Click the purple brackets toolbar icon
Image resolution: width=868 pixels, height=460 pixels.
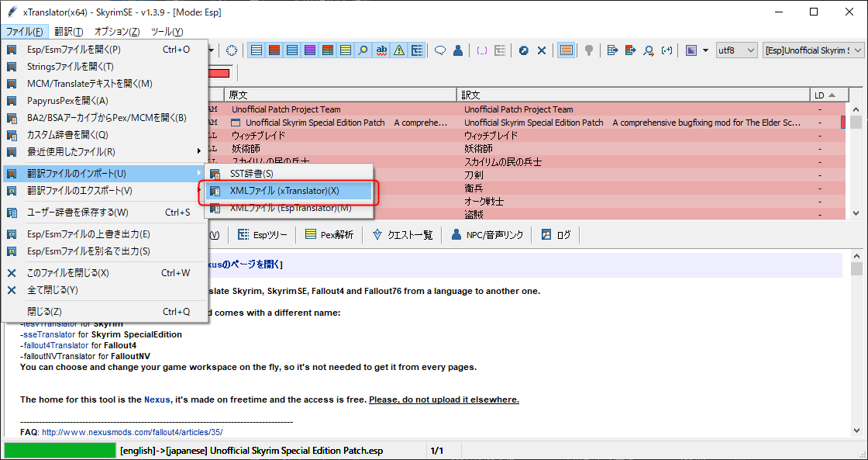482,50
